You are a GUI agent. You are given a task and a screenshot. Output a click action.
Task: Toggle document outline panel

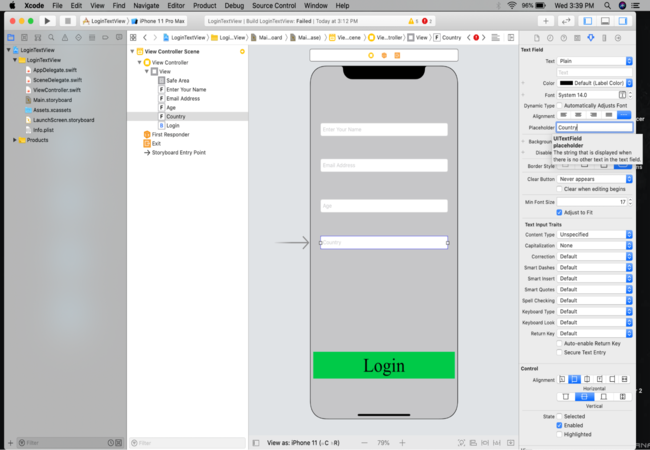(256, 443)
